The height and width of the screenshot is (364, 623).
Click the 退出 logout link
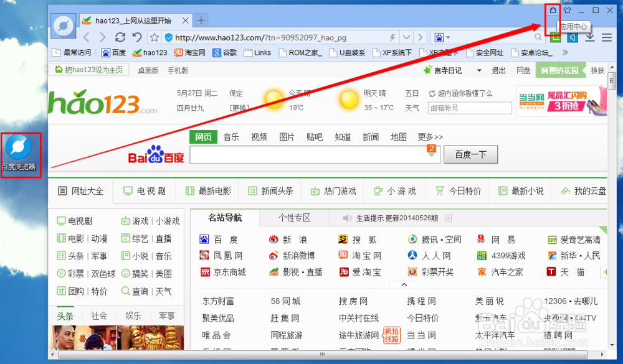pyautogui.click(x=498, y=70)
